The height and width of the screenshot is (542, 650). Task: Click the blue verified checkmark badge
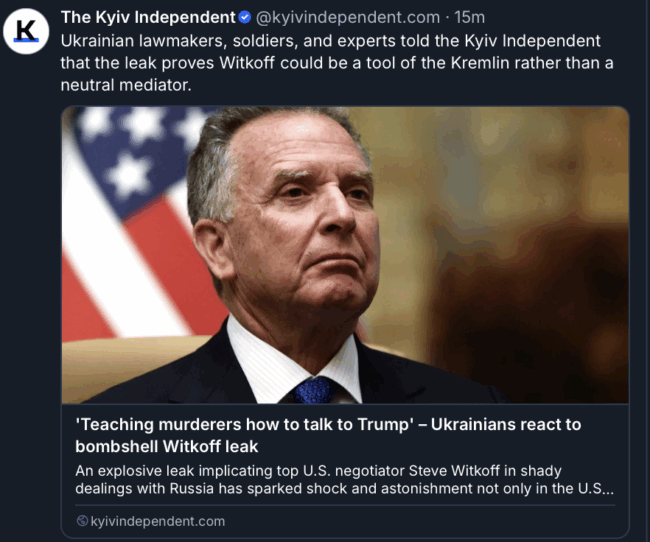245,17
